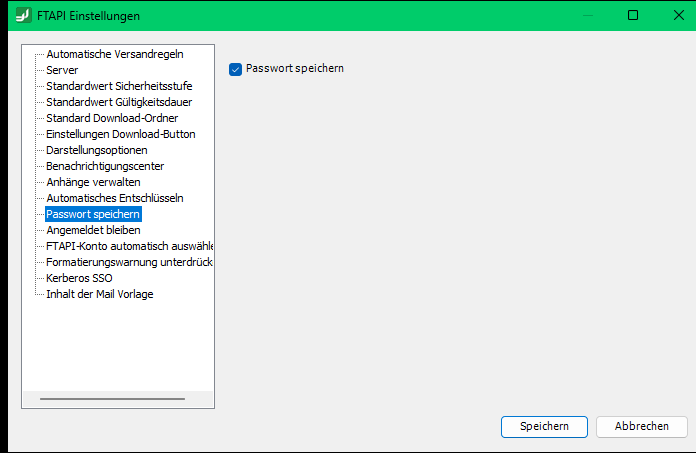Open Standard Download-Ordner settings

click(112, 118)
